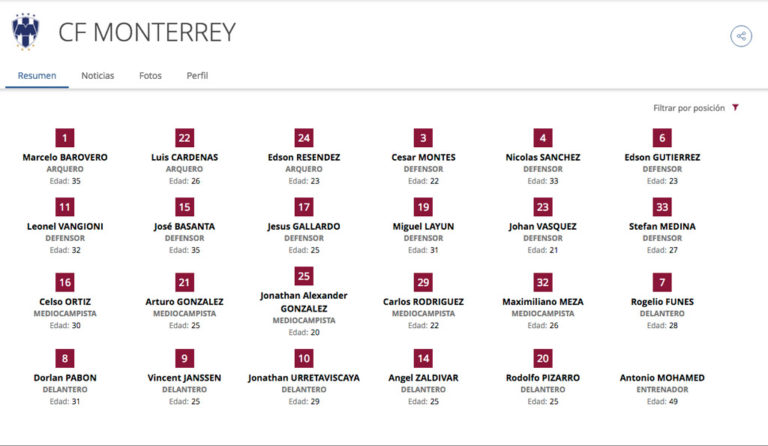The image size is (768, 446).
Task: Click jersey number 14 badge
Action: (x=423, y=358)
